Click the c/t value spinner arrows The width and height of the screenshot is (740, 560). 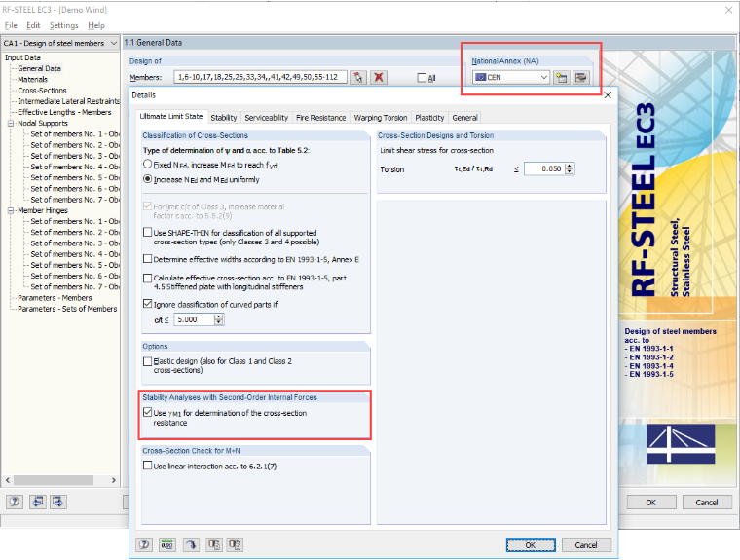218,319
